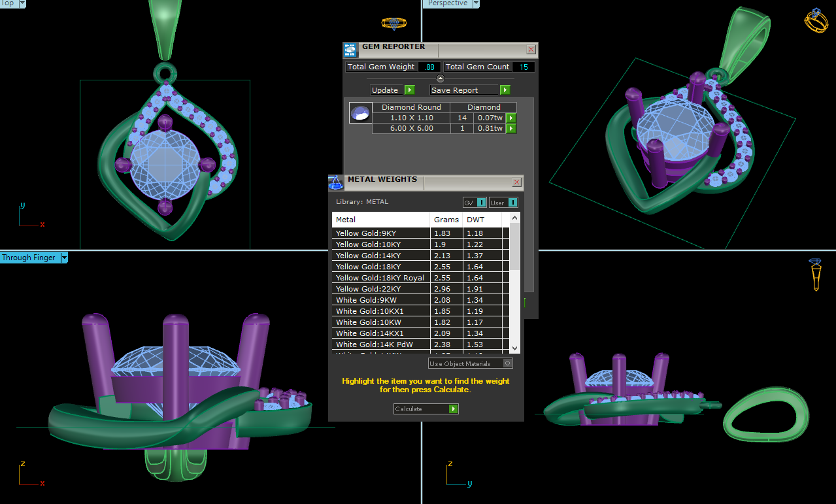This screenshot has width=836, height=504.
Task: Click the Metal Weights scale icon
Action: tap(336, 183)
